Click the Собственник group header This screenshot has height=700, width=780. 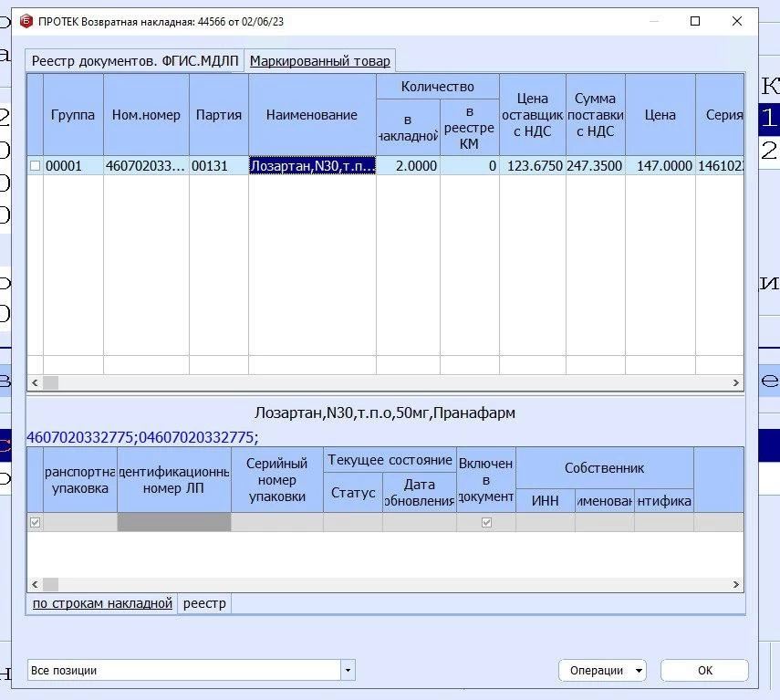click(x=605, y=467)
